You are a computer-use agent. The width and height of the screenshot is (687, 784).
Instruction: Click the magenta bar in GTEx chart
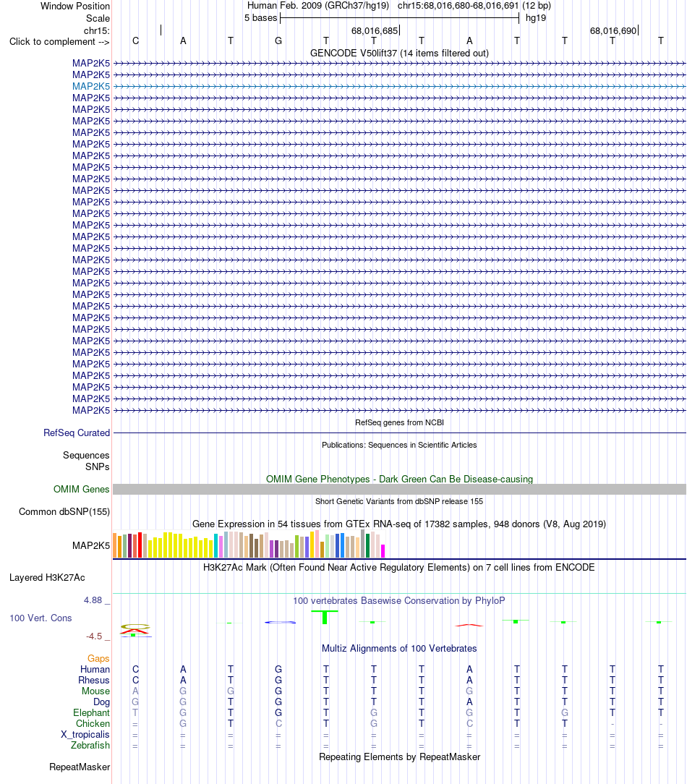tap(383, 551)
